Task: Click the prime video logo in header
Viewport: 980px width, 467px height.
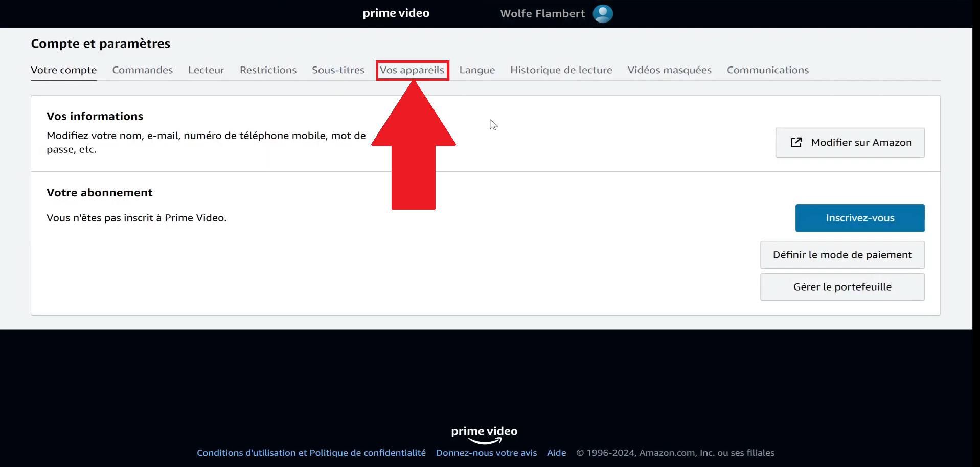Action: point(396,13)
